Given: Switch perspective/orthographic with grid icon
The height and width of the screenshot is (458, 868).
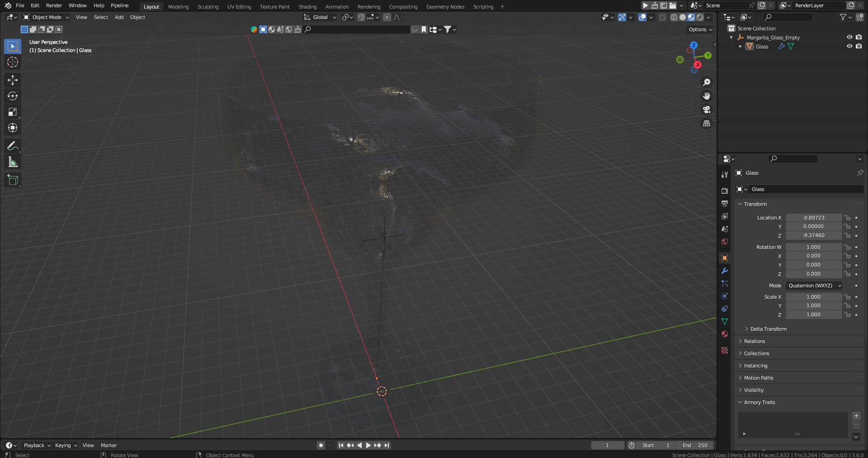Looking at the screenshot, I should coord(707,123).
